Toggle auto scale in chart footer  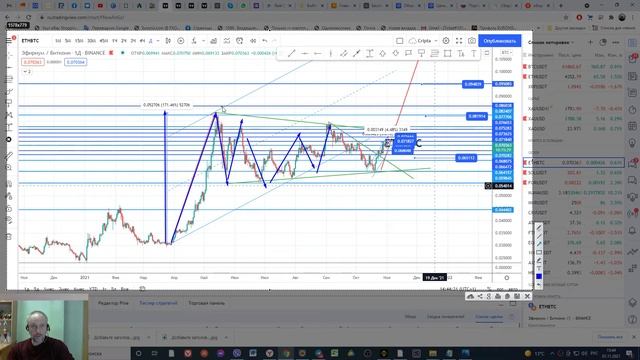513,289
